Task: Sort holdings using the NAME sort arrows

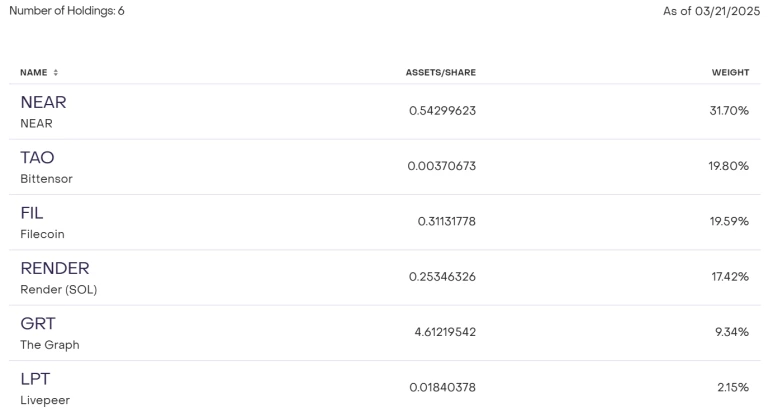Action: point(56,72)
